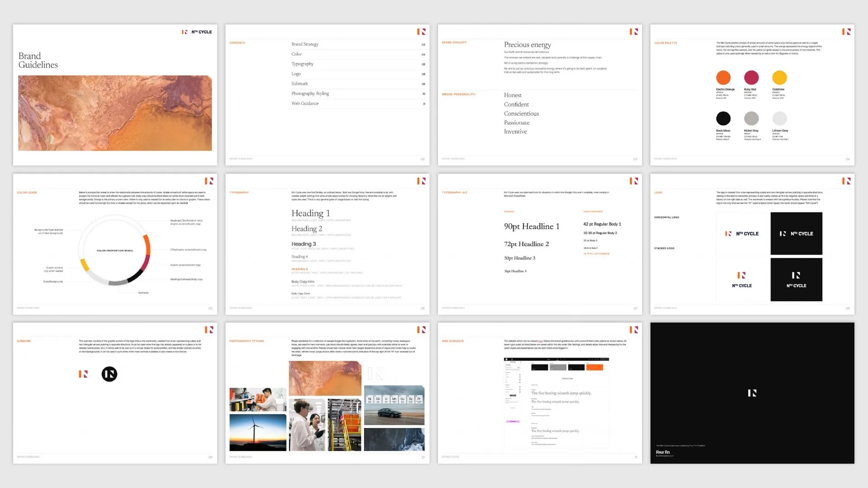The width and height of the screenshot is (868, 488).
Task: Open the industrial yellow staircase photo
Action: click(344, 425)
